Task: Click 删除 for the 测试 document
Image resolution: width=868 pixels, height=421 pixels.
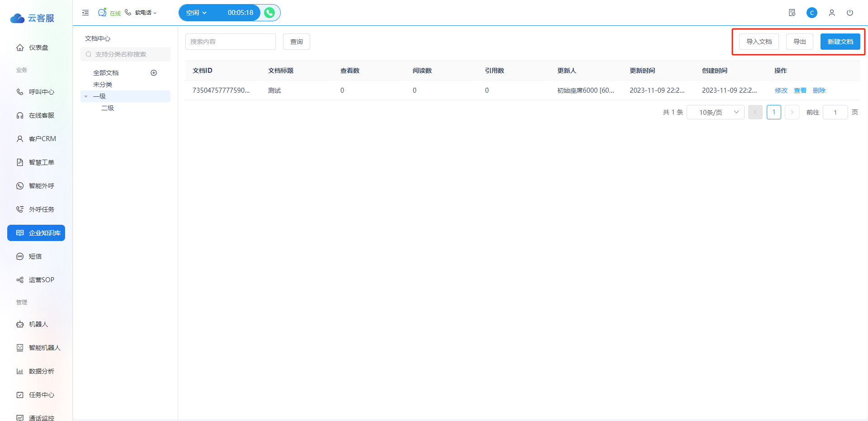Action: 819,90
